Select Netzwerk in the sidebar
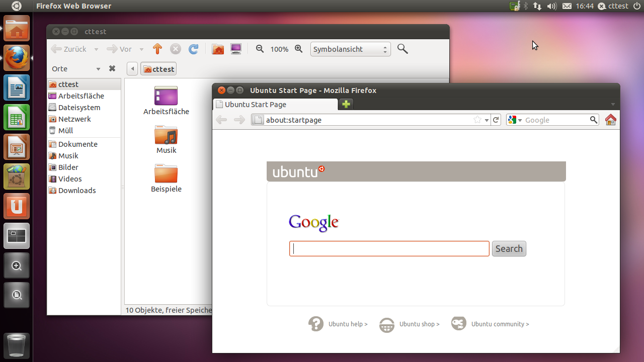 [x=84, y=119]
